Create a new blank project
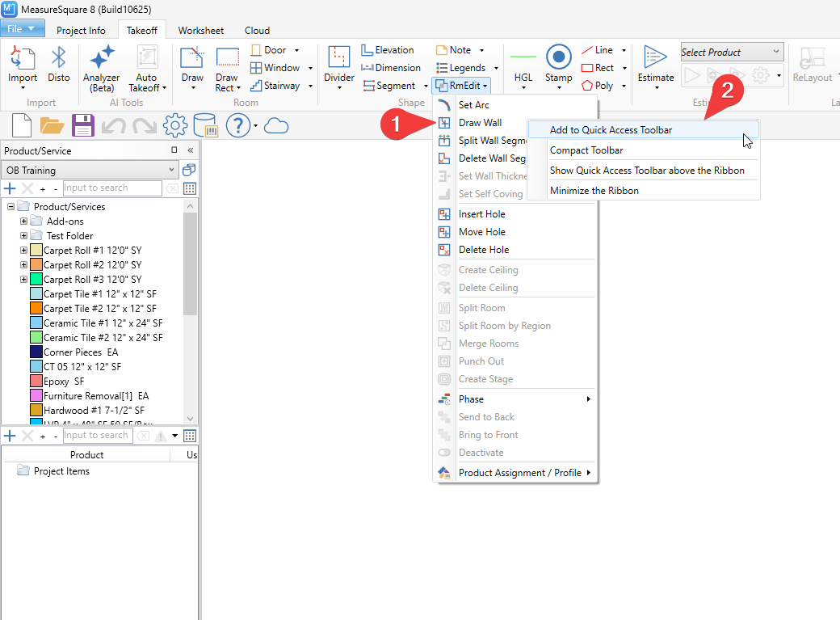840x620 pixels. point(22,125)
